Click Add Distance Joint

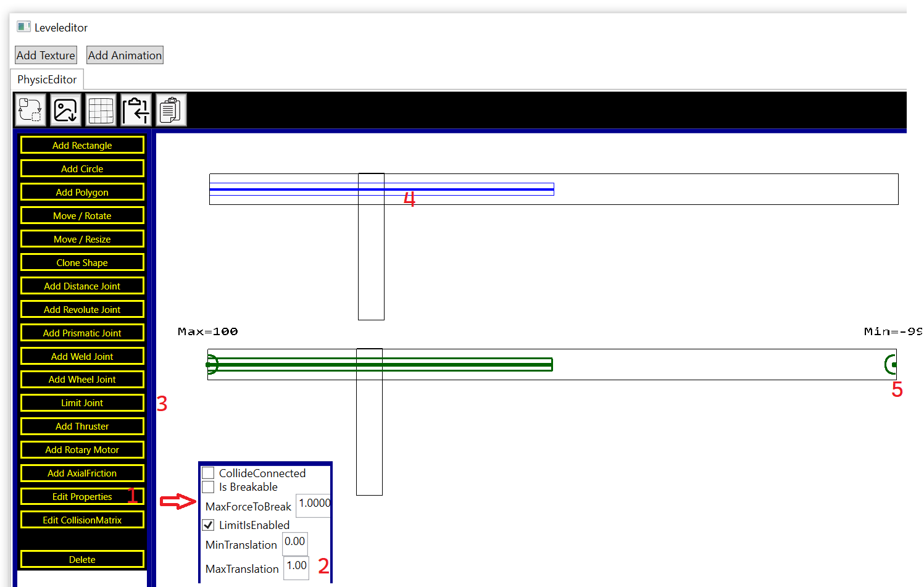pos(82,286)
